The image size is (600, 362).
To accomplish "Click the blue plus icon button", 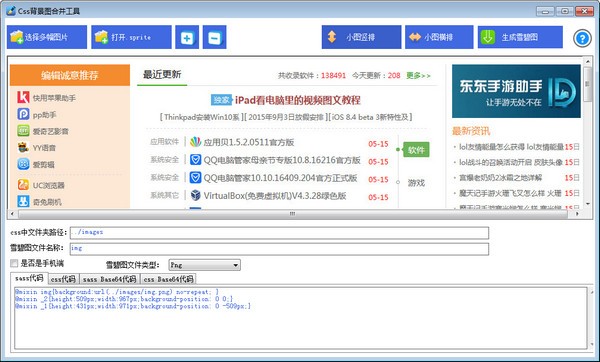I will point(187,37).
